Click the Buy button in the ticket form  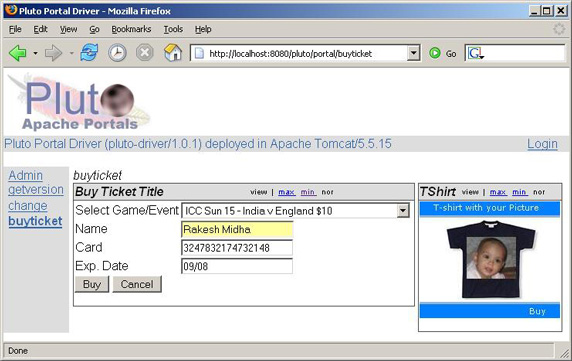(92, 284)
